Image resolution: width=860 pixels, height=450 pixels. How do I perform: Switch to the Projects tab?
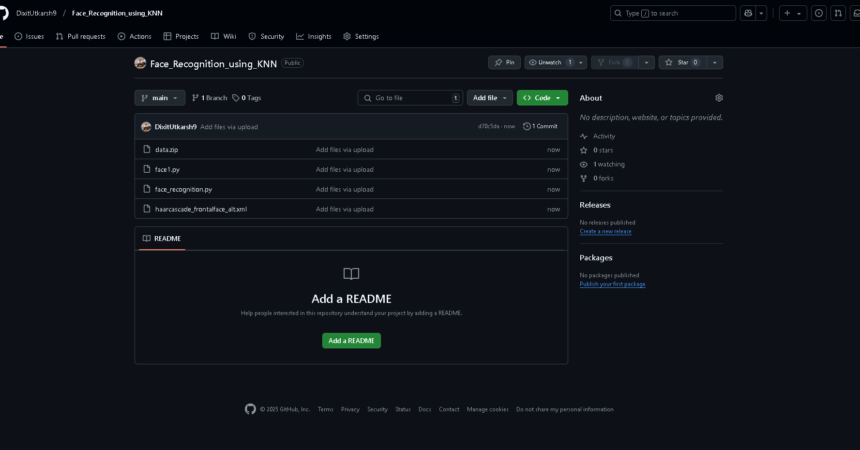181,36
